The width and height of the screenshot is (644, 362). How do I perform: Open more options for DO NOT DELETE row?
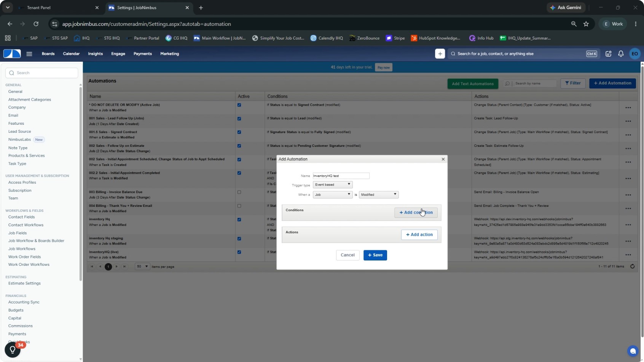(628, 108)
